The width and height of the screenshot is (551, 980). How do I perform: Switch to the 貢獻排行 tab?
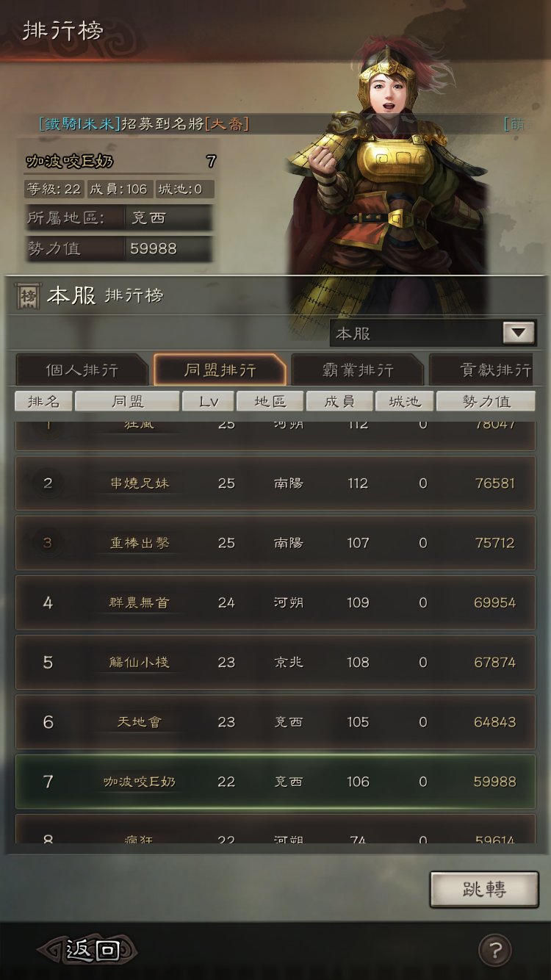tap(483, 370)
